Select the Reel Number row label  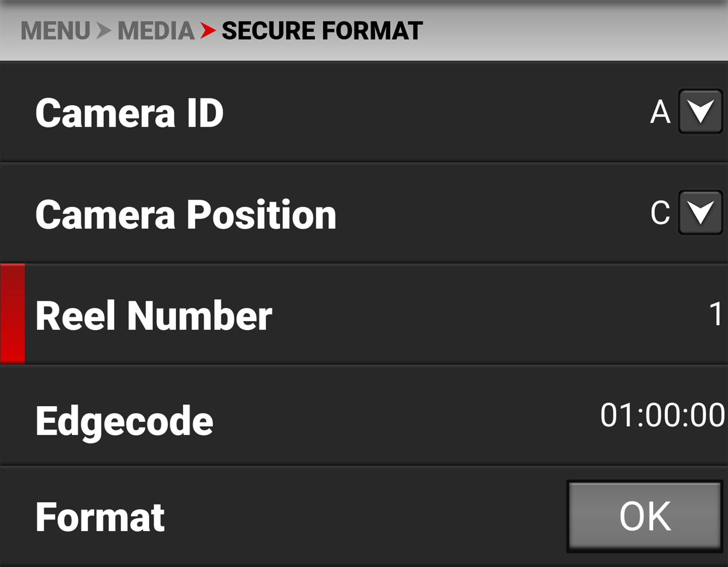pyautogui.click(x=153, y=316)
